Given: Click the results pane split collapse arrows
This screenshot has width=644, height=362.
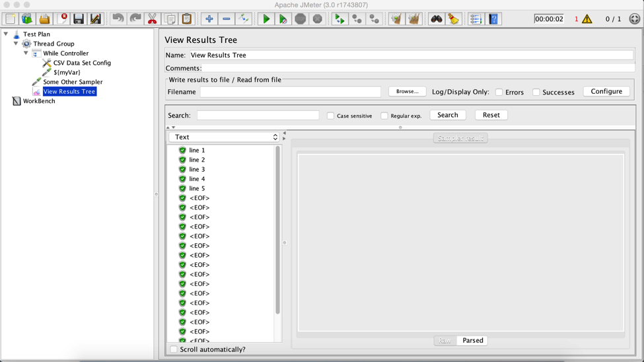Looking at the screenshot, I should click(x=284, y=135).
